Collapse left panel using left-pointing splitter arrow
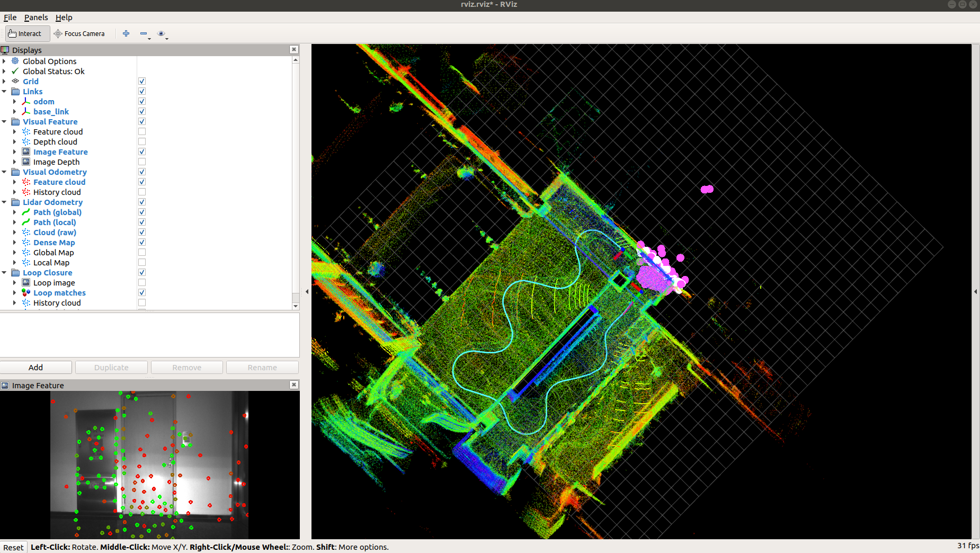Screen dimensions: 980x553 pos(307,291)
